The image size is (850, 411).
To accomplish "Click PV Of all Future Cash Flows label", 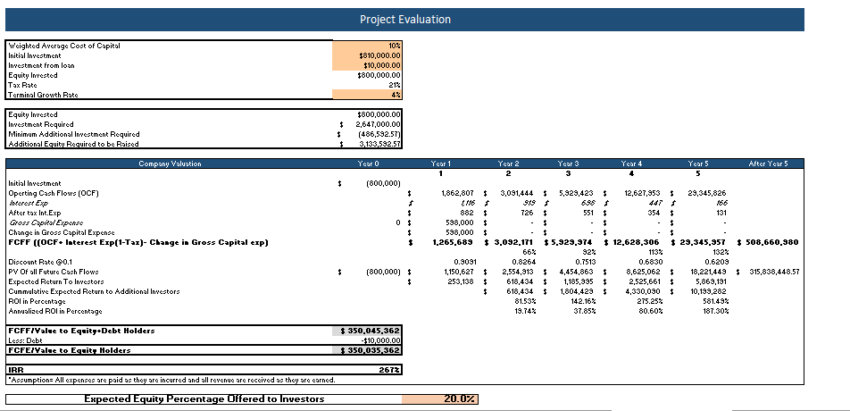I will point(53,272).
